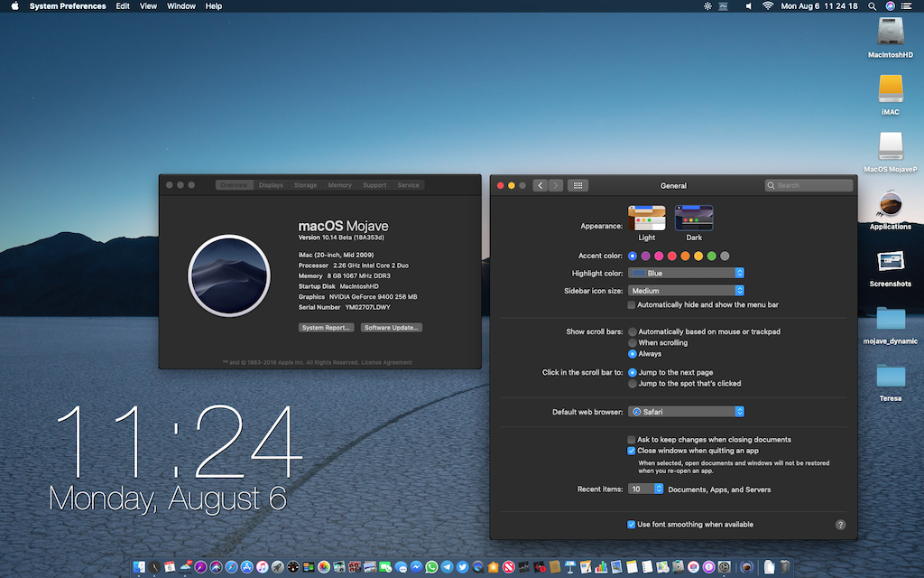Toggle 'Use font smoothing when available'

(x=631, y=525)
